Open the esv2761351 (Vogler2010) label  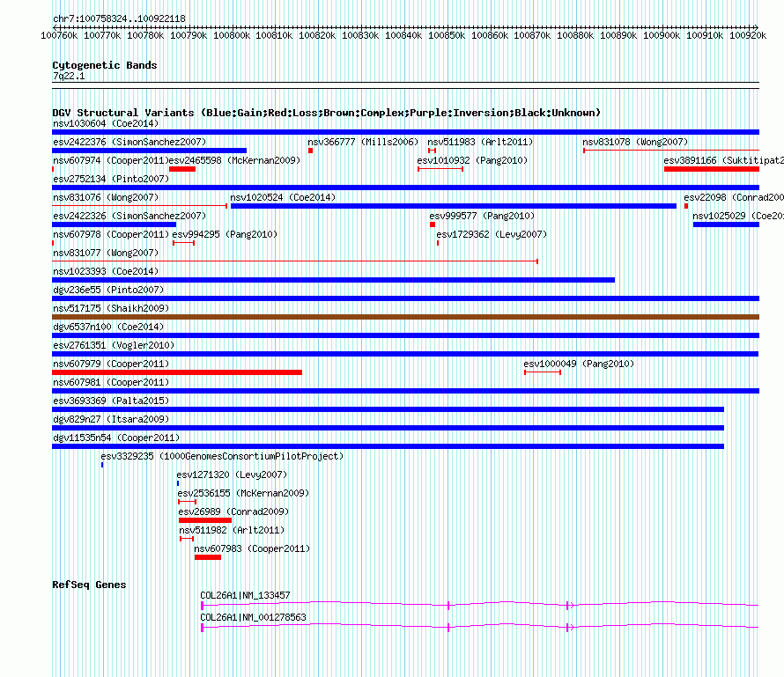114,345
